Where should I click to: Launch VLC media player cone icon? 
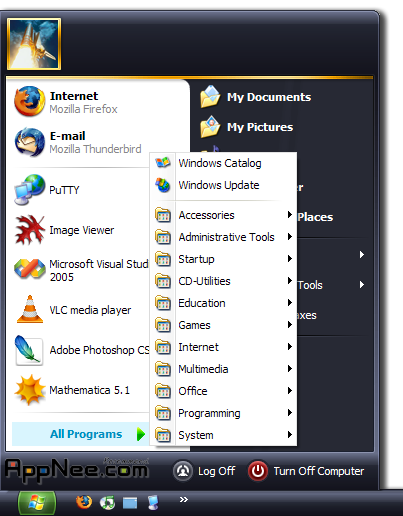pyautogui.click(x=30, y=309)
